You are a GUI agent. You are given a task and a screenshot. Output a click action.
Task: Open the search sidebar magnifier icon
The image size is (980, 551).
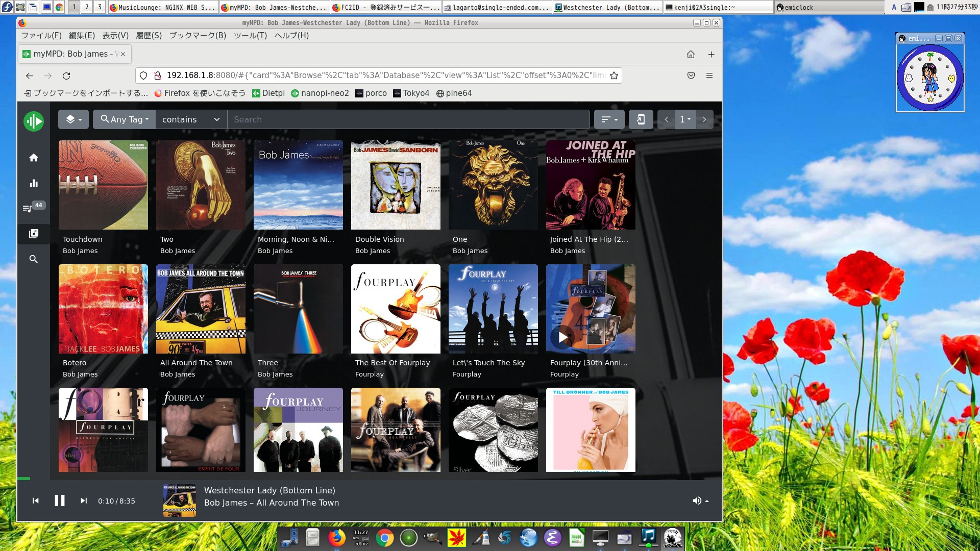[34, 259]
